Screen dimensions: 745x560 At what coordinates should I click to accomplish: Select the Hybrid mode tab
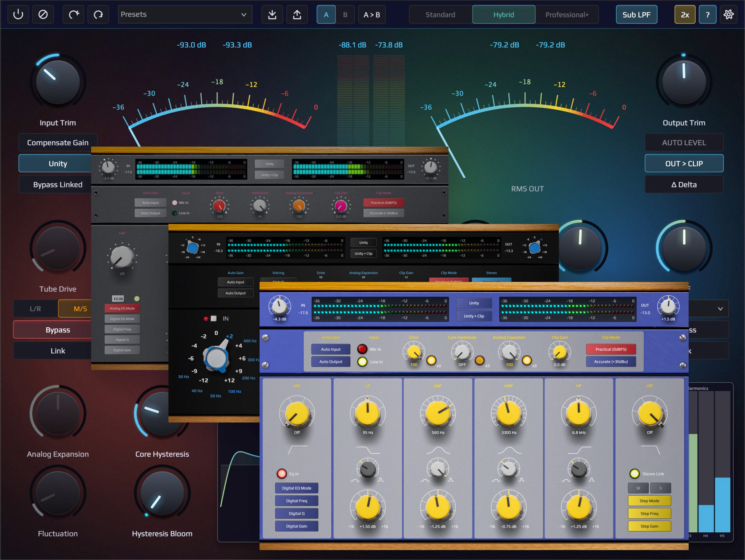point(503,15)
